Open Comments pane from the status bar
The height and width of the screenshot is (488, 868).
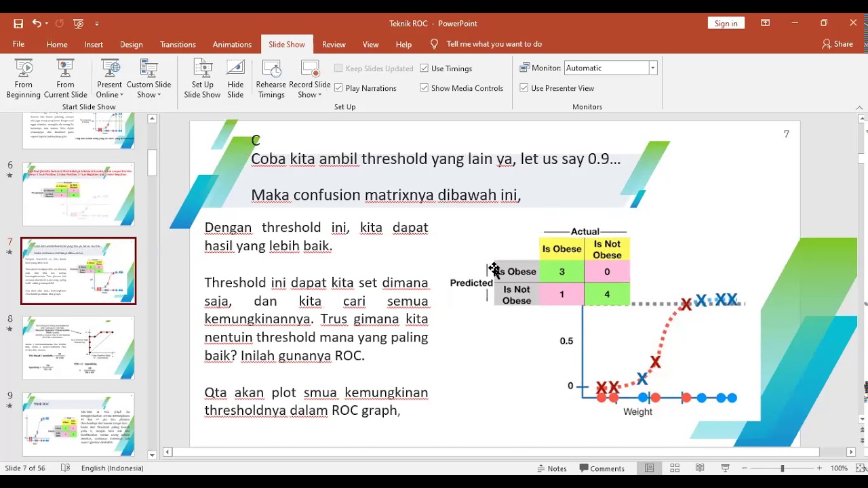602,468
